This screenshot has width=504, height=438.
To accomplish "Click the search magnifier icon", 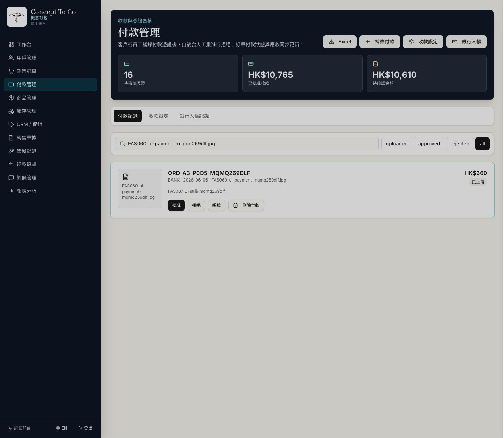I will [x=122, y=144].
